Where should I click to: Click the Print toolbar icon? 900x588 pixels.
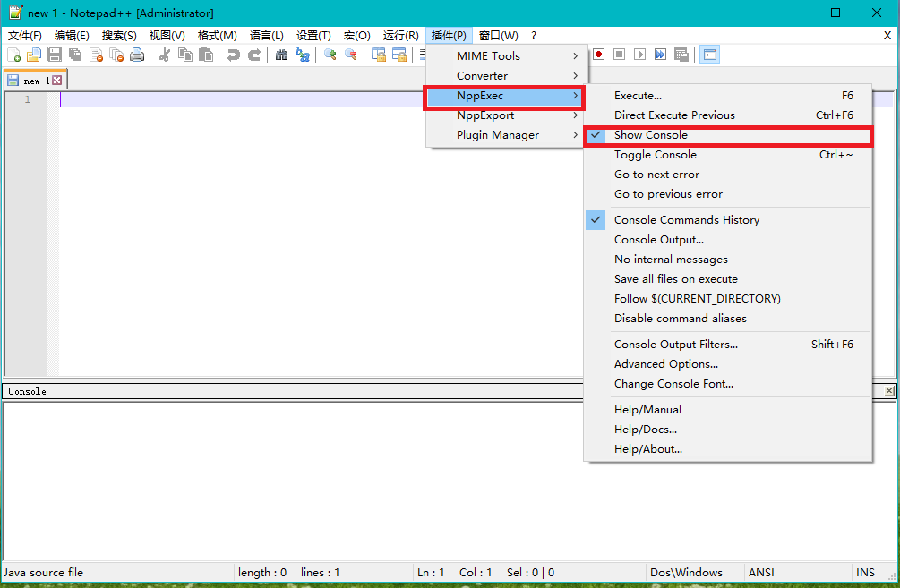tap(137, 55)
